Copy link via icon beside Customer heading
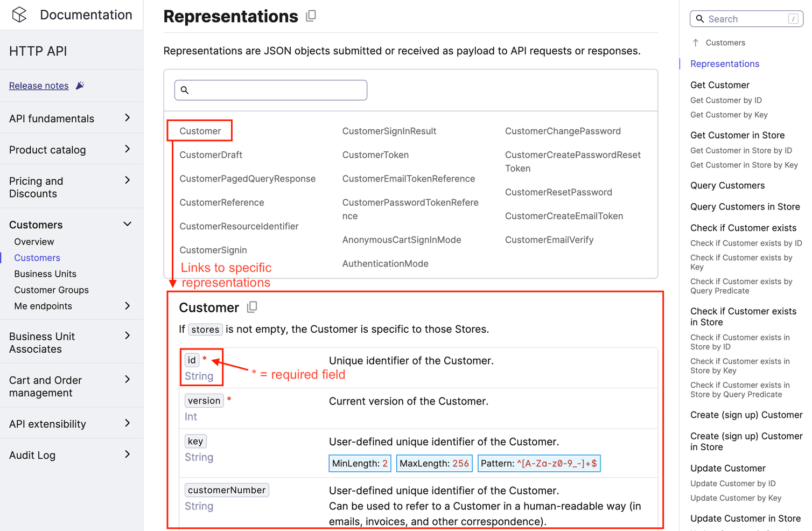This screenshot has width=812, height=531. (252, 306)
